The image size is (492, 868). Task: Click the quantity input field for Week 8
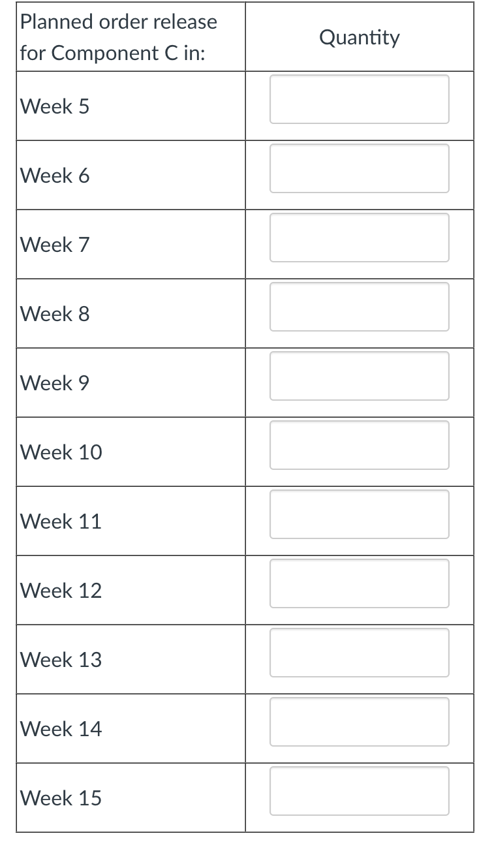click(359, 307)
